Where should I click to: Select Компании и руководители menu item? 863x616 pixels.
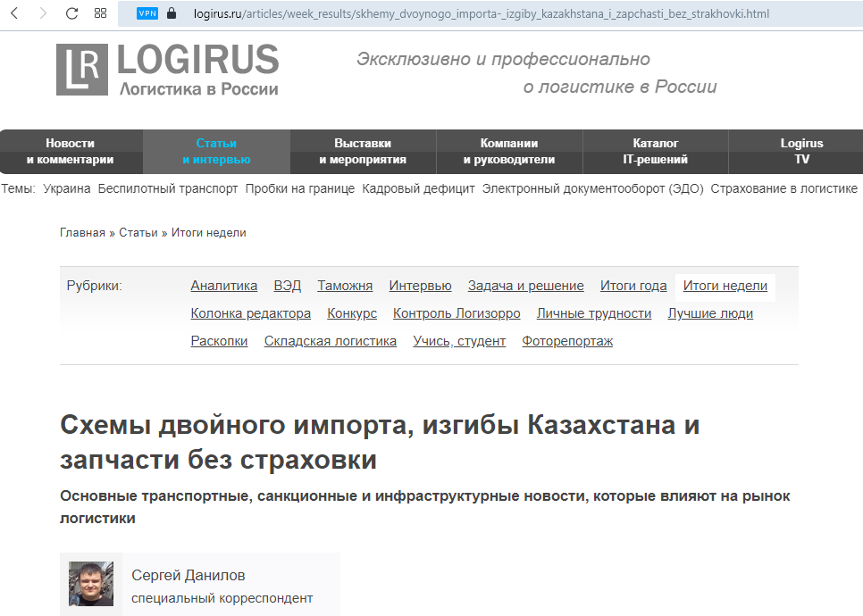509,152
